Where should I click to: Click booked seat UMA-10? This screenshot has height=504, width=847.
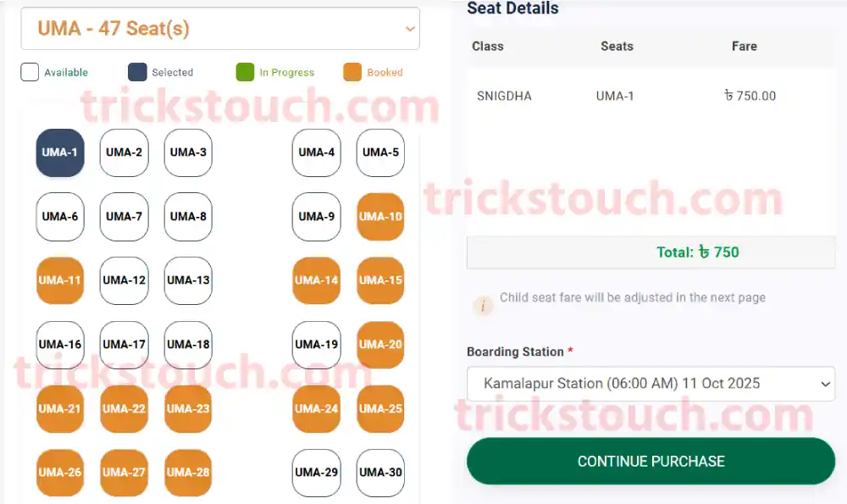pos(380,216)
